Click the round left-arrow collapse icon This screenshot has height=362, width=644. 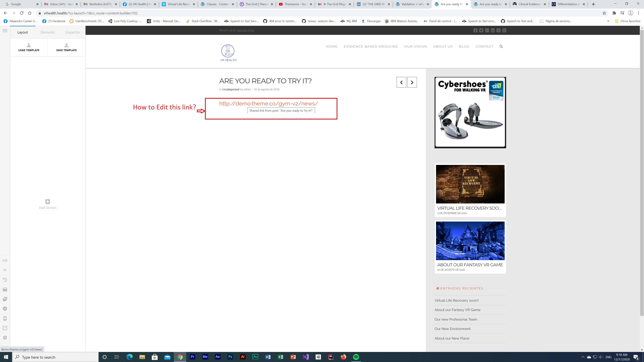(5, 309)
